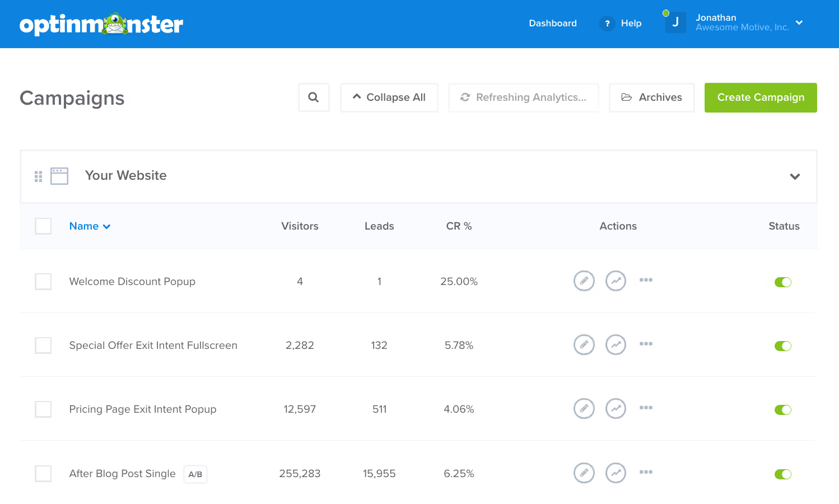Click the Campaigns page heading
839x504 pixels.
click(x=72, y=99)
